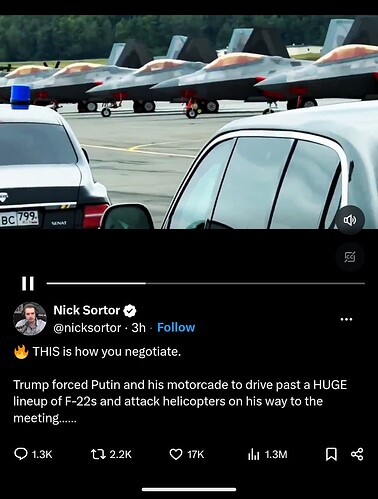378x499 pixels.
Task: Click the 3h post timestamp
Action: [x=139, y=328]
